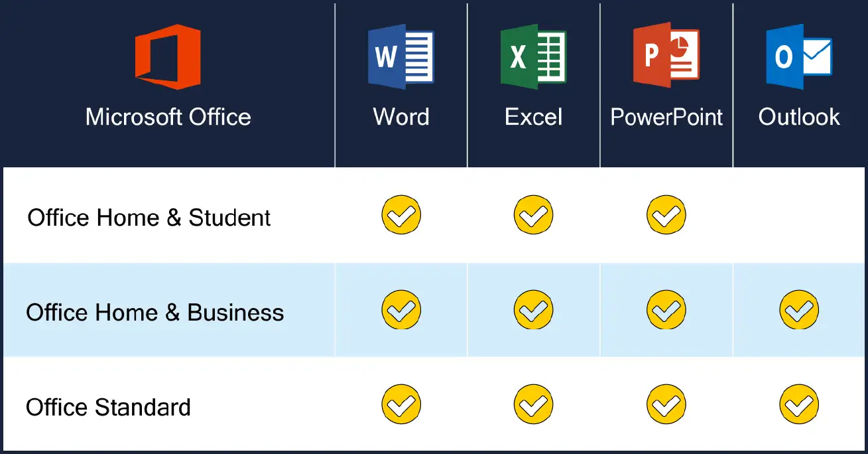The image size is (868, 454).
Task: Select the Outlook column header label
Action: pos(799,117)
